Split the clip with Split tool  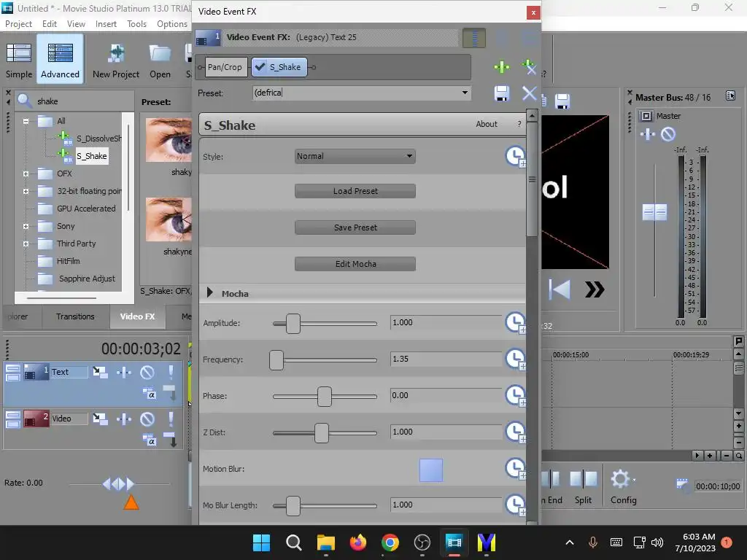point(583,486)
